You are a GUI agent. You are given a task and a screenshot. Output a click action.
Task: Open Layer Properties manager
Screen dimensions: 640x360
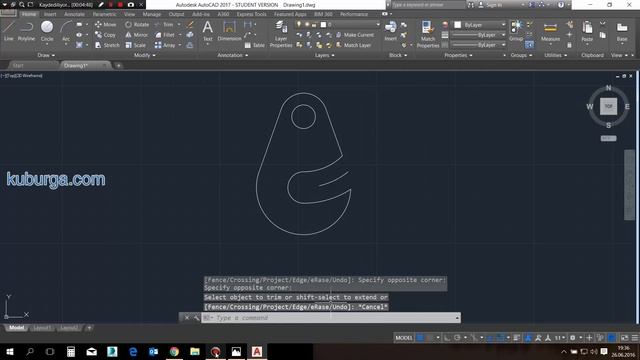(281, 34)
